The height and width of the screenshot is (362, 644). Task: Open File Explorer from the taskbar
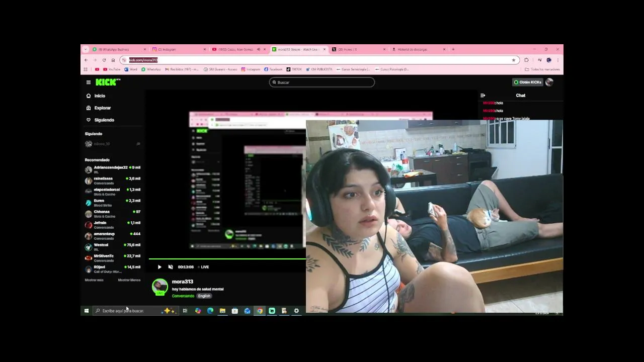pyautogui.click(x=222, y=311)
